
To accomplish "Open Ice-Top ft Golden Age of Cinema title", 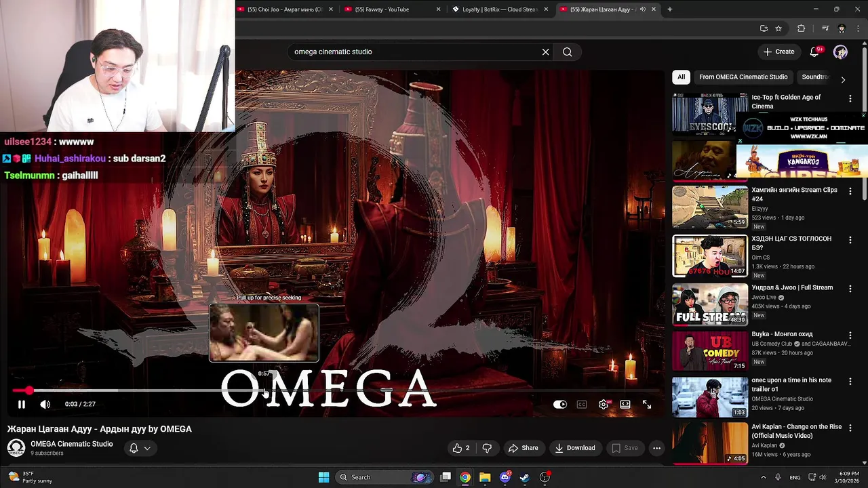I will click(x=786, y=102).
